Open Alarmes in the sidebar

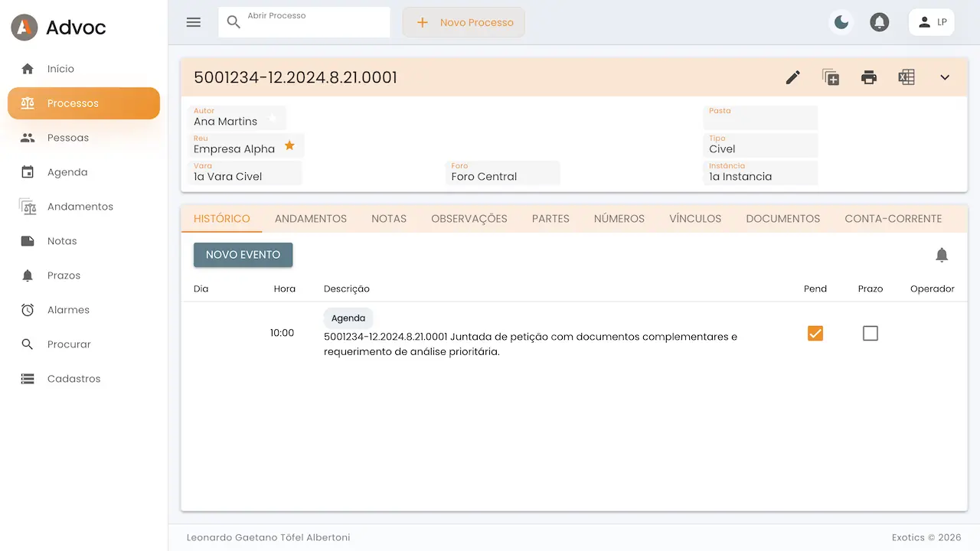tap(84, 310)
